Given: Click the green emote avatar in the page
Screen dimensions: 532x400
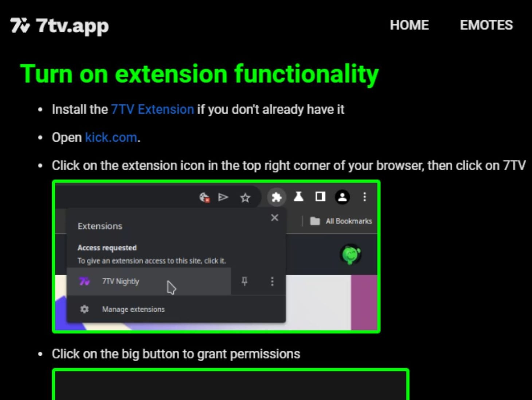Looking at the screenshot, I should pyautogui.click(x=350, y=255).
